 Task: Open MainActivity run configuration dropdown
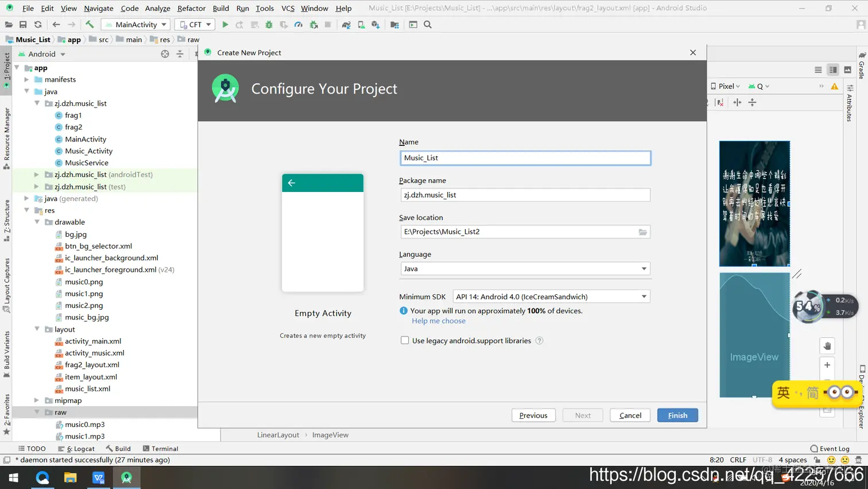tap(135, 25)
